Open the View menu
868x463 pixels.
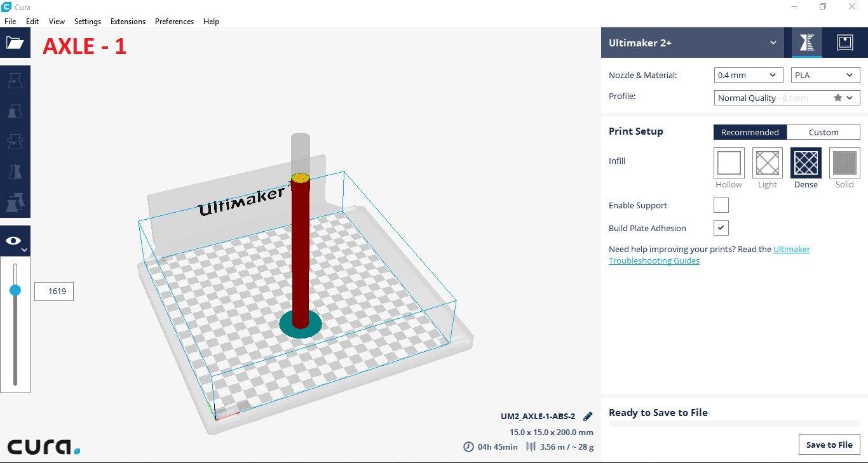point(57,21)
